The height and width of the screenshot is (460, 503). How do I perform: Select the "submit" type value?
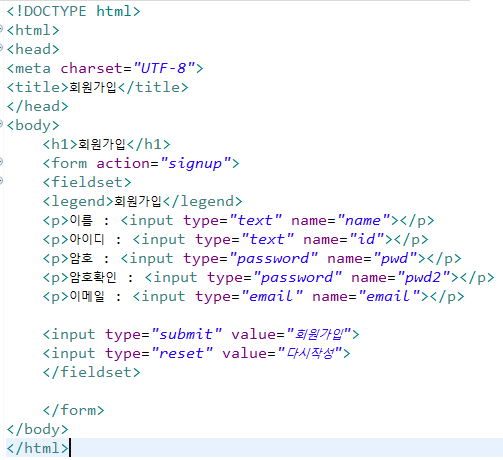[186, 334]
